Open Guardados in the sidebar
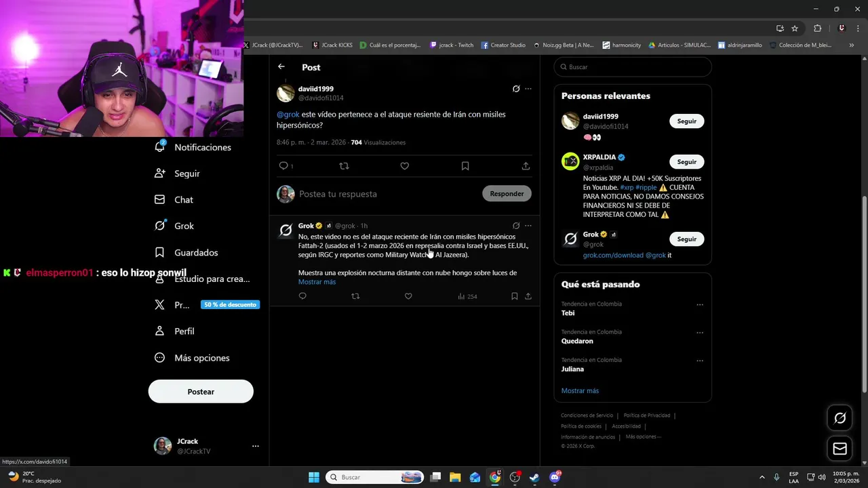The height and width of the screenshot is (488, 868). coord(186,252)
